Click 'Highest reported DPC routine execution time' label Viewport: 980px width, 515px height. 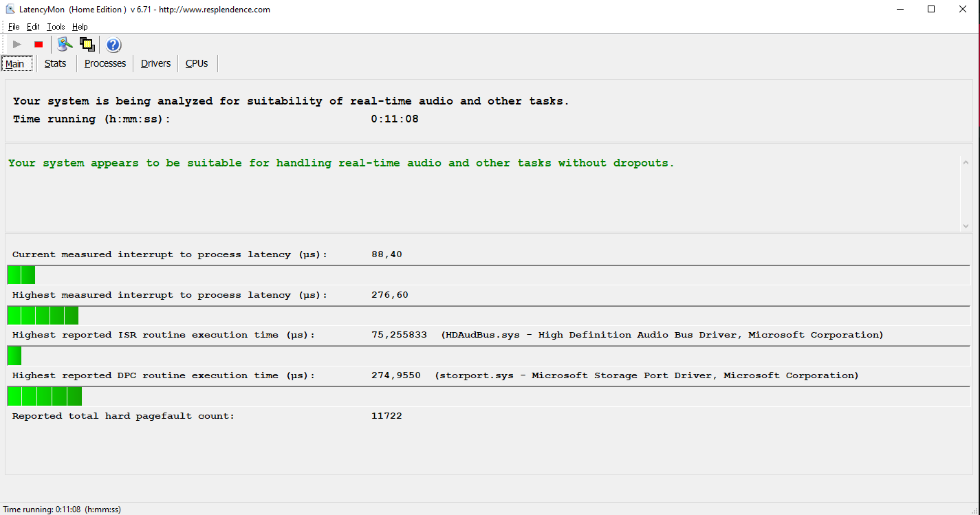(164, 375)
